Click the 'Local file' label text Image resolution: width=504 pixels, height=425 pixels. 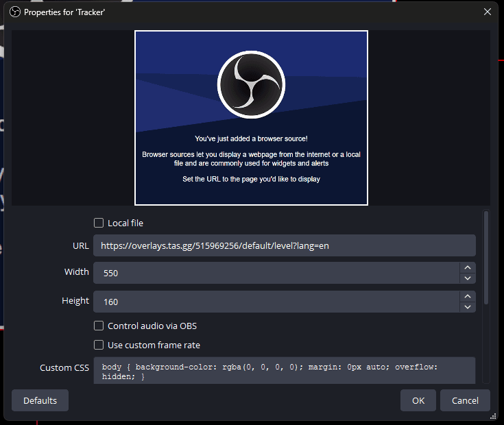[x=125, y=223]
